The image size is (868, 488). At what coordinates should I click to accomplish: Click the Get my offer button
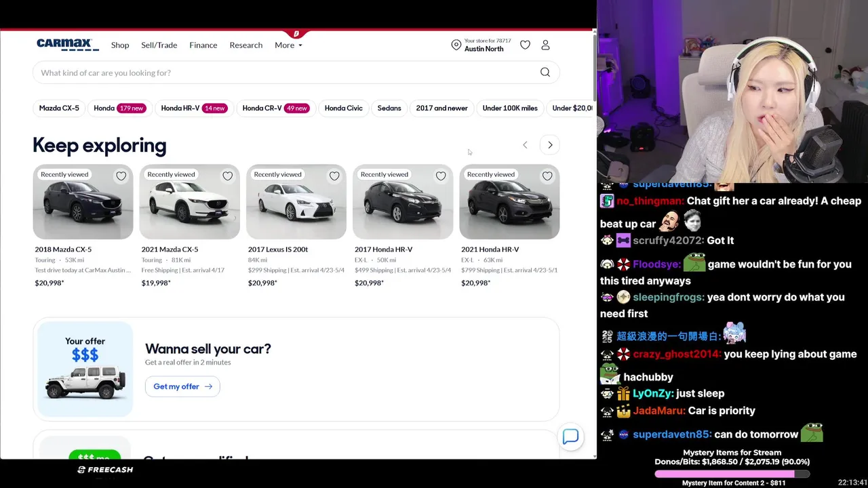pos(182,386)
